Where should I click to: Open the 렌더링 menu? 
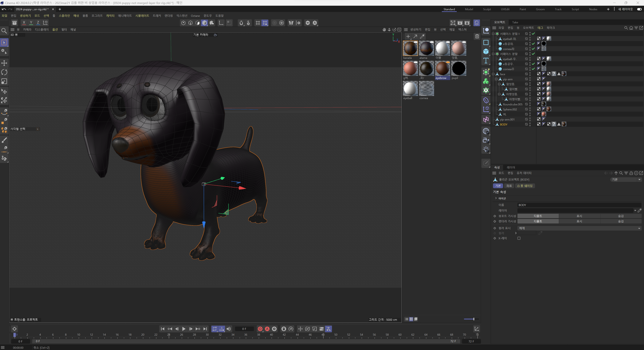(x=168, y=15)
